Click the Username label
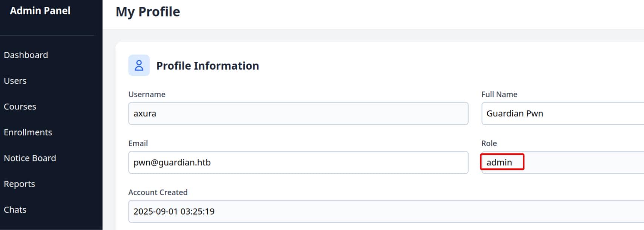644x230 pixels. click(147, 94)
